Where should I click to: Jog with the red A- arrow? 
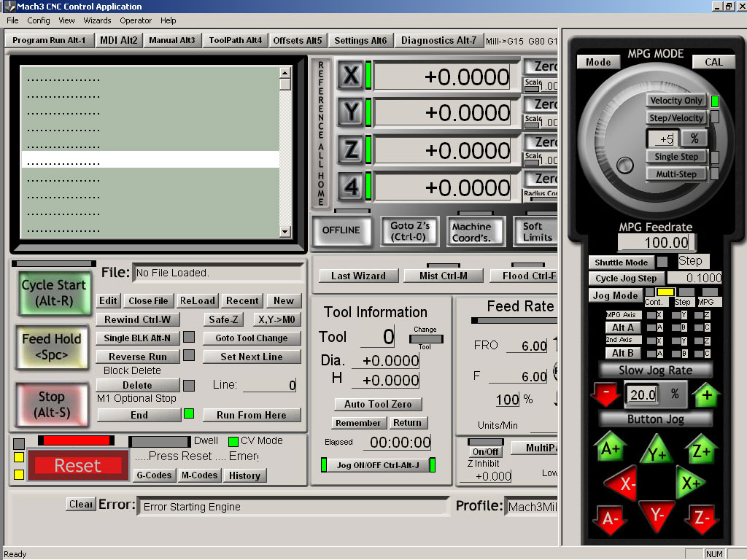pyautogui.click(x=611, y=519)
